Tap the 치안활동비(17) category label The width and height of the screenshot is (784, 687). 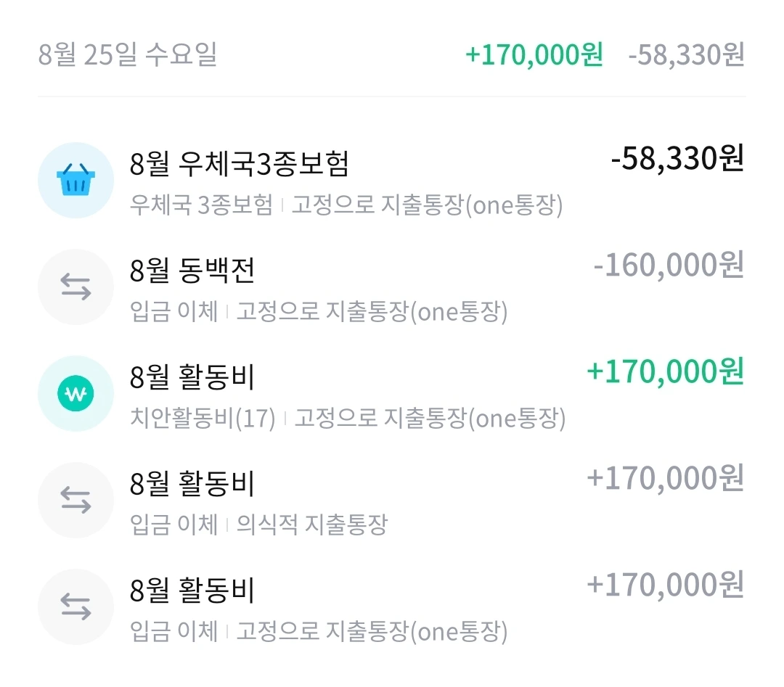pos(203,419)
